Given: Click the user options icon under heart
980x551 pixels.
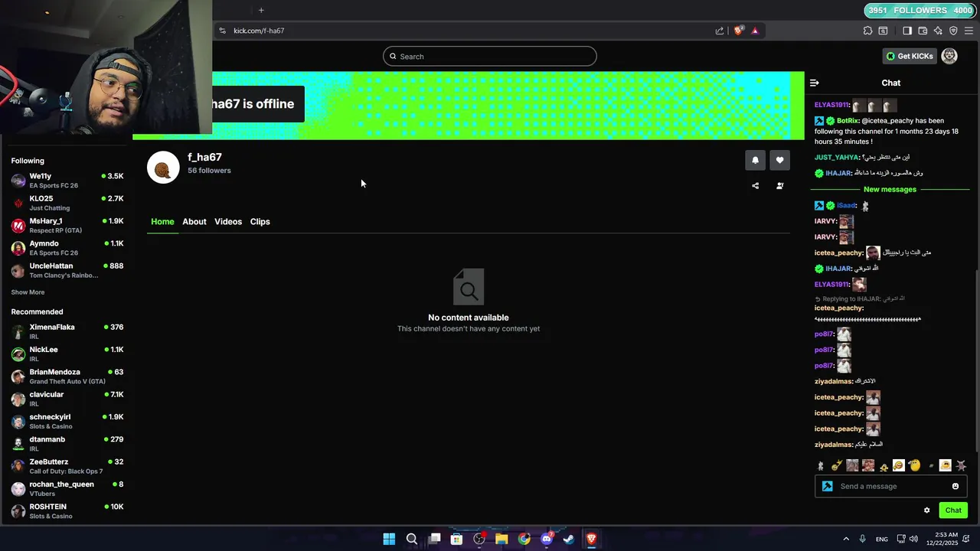Looking at the screenshot, I should point(779,186).
